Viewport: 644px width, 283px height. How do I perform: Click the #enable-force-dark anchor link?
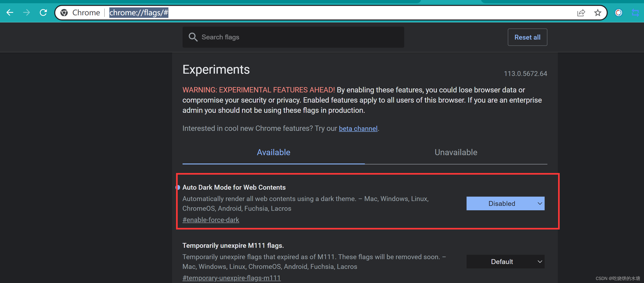point(211,220)
